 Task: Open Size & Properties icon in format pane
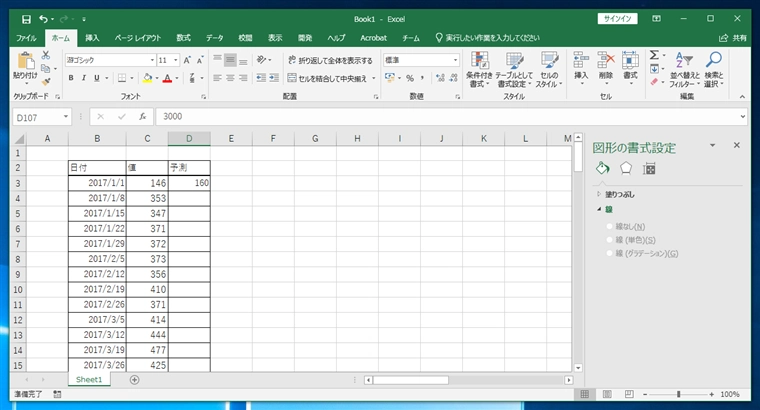[x=649, y=168]
